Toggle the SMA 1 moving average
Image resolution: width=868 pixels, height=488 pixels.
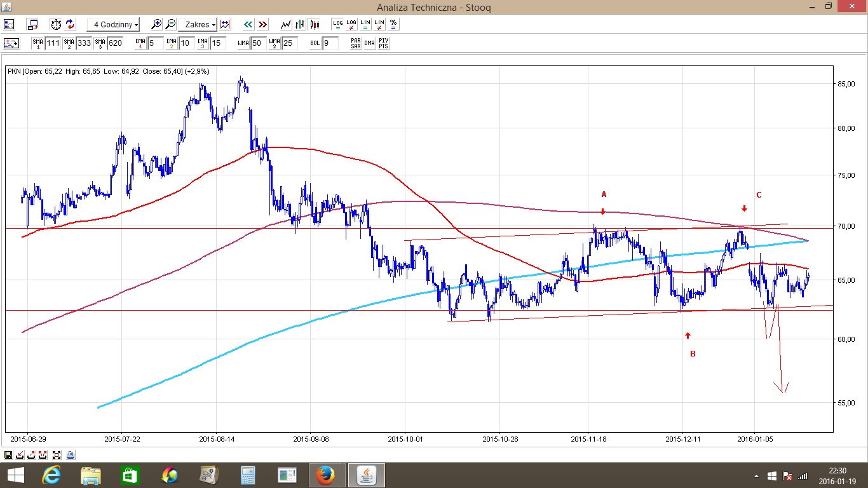coord(37,43)
